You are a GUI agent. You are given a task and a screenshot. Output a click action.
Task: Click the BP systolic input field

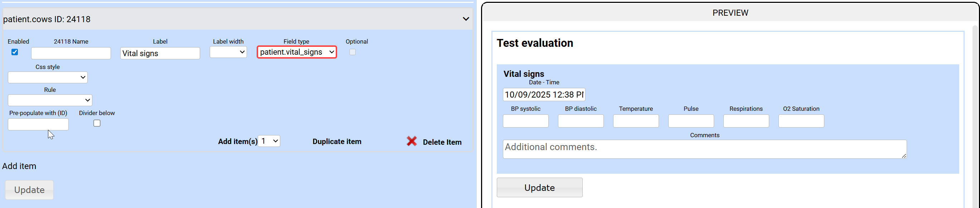click(525, 121)
